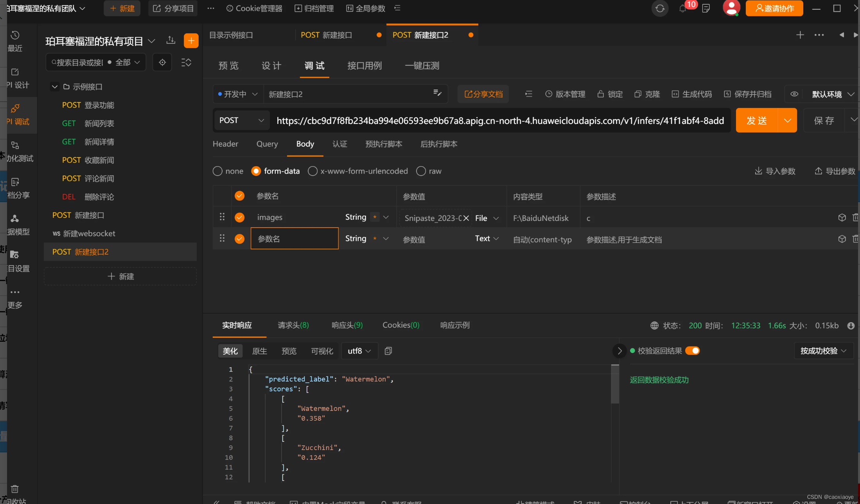Copy response using the copy icon
860x504 pixels.
[x=388, y=351]
